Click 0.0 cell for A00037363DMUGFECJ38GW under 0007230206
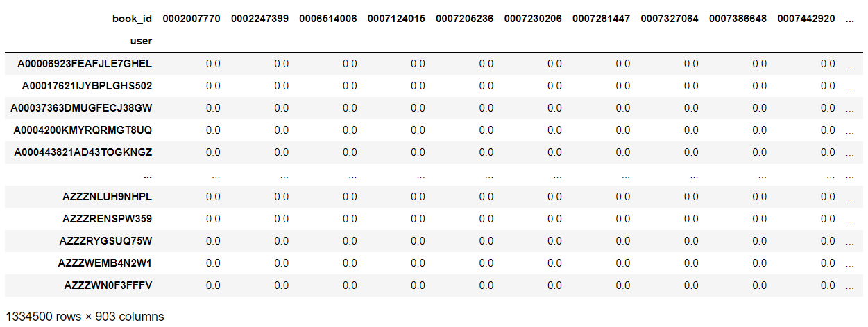The height and width of the screenshot is (327, 868). (554, 108)
